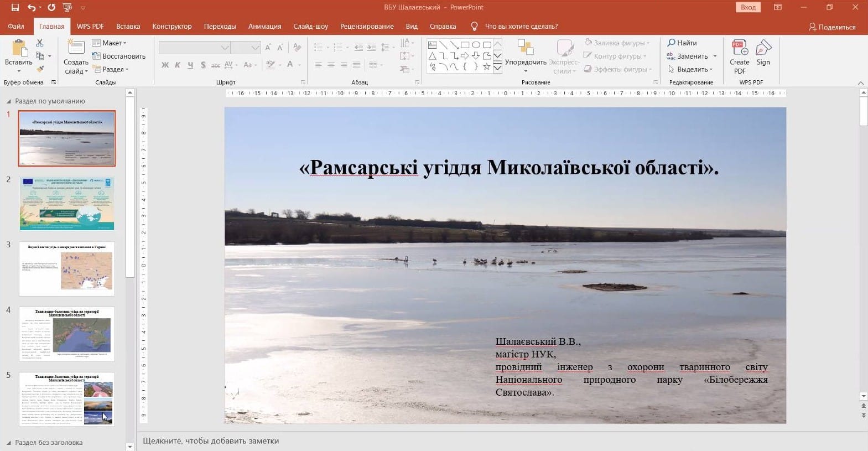Image resolution: width=868 pixels, height=451 pixels.
Task: Toggle underline Ч formatting
Action: pos(190,65)
